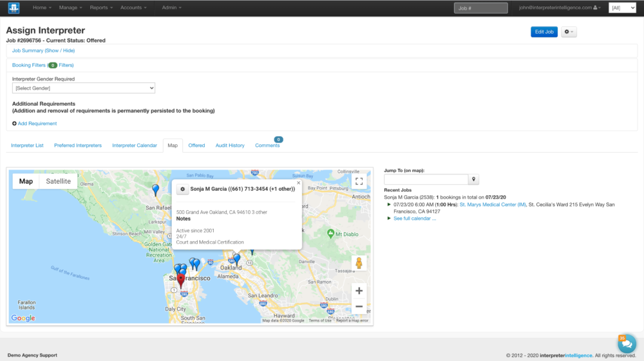This screenshot has width=644, height=361.
Task: Click the red job location marker
Action: 181,280
